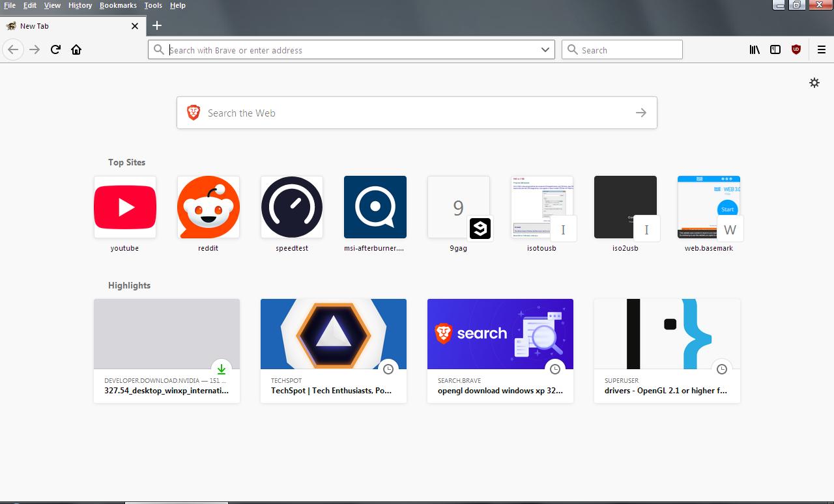Click the history clock on Brave search card
The width and height of the screenshot is (834, 504).
(555, 369)
